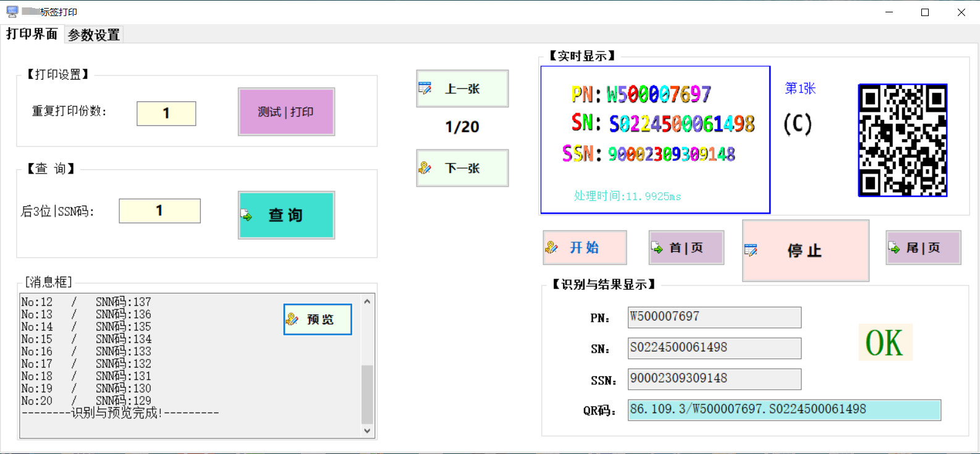The image size is (980, 454).
Task: Click the arrow icon on 首|页 button
Action: click(x=657, y=248)
